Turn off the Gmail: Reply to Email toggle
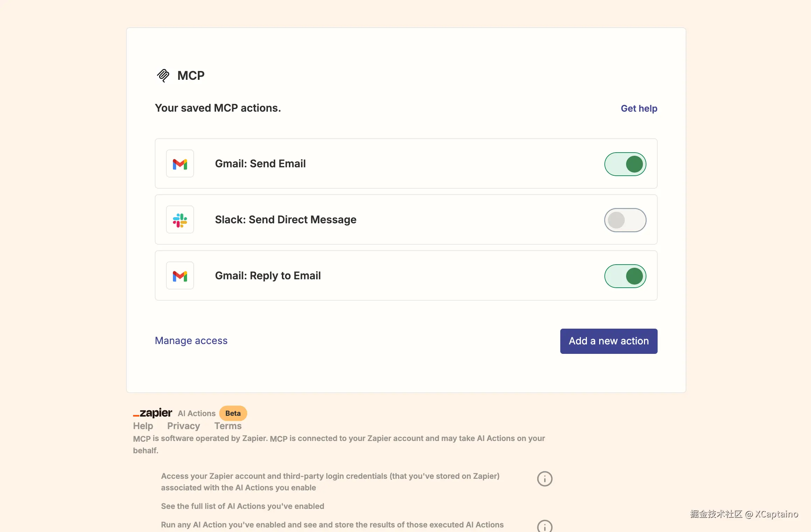The height and width of the screenshot is (532, 811). pyautogui.click(x=625, y=276)
